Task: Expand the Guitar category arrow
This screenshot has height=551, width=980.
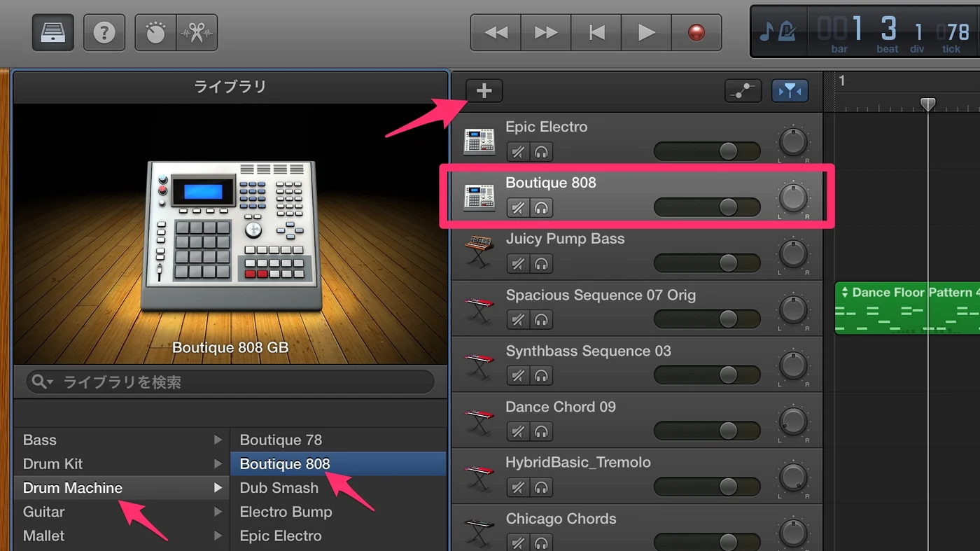Action: click(x=218, y=512)
